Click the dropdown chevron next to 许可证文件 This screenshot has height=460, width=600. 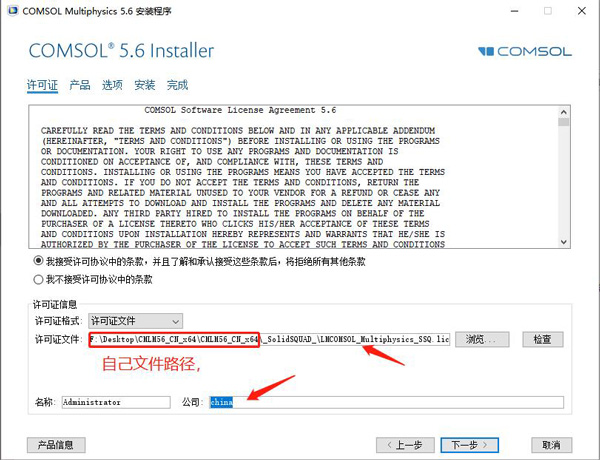point(176,321)
